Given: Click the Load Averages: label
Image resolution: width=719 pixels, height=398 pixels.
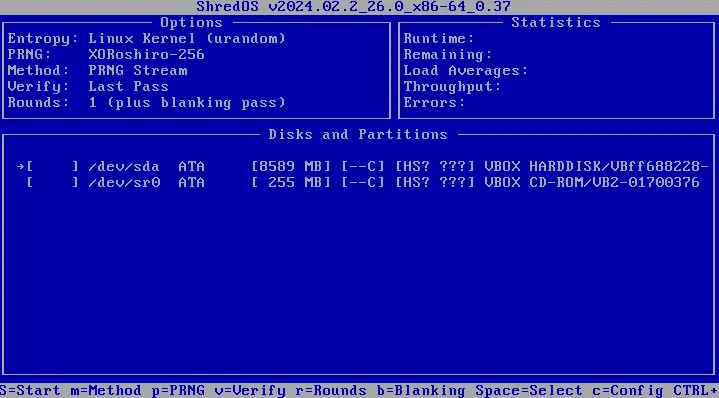Looking at the screenshot, I should pyautogui.click(x=466, y=71).
